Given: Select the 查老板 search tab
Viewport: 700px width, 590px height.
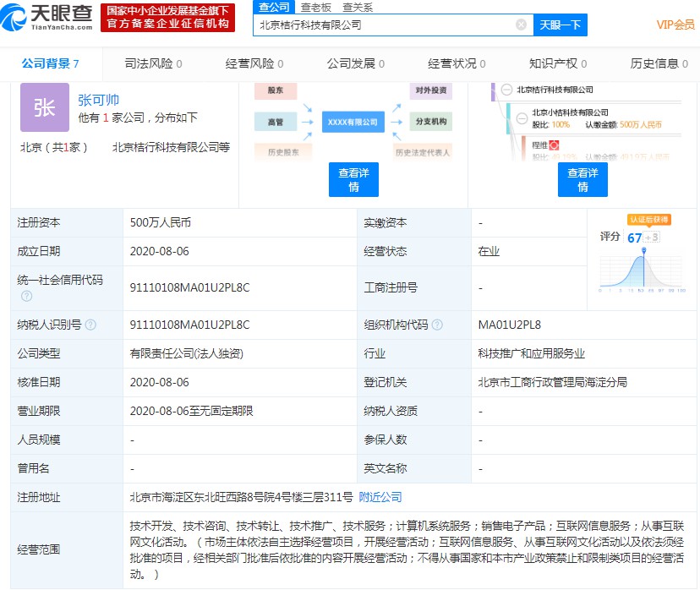Looking at the screenshot, I should (316, 7).
